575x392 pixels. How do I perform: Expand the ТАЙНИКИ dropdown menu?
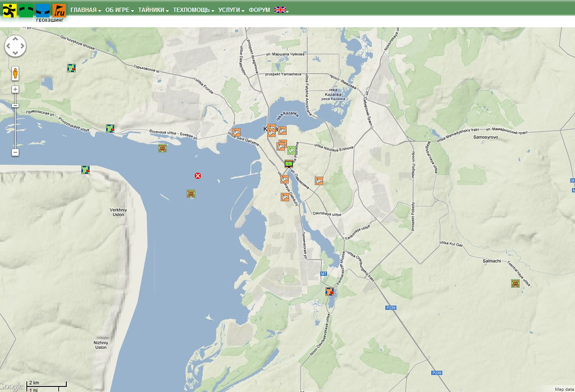153,10
